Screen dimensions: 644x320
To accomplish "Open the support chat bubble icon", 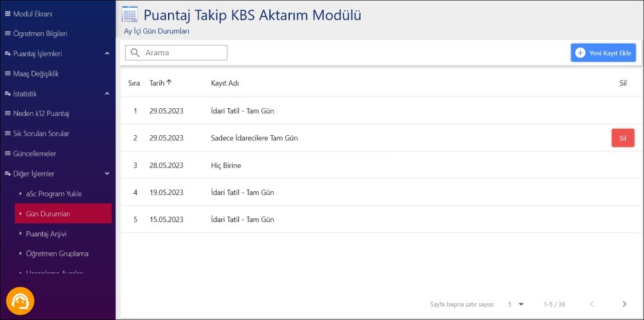I will pos(20,301).
